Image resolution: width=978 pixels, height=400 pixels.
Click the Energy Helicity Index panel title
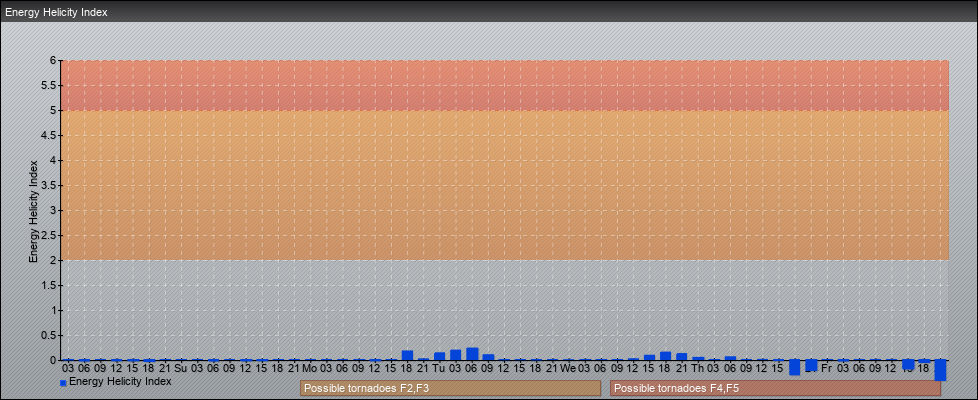pos(56,12)
